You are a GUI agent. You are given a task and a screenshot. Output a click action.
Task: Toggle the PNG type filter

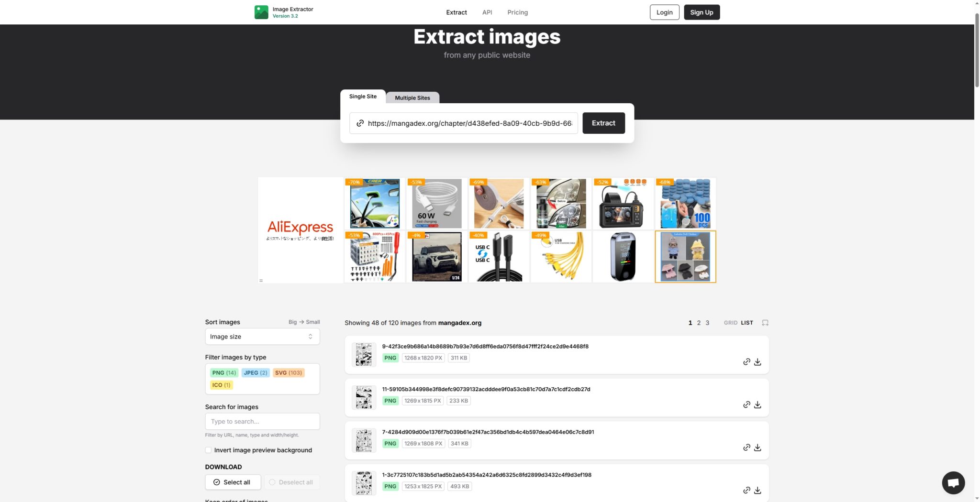(223, 373)
